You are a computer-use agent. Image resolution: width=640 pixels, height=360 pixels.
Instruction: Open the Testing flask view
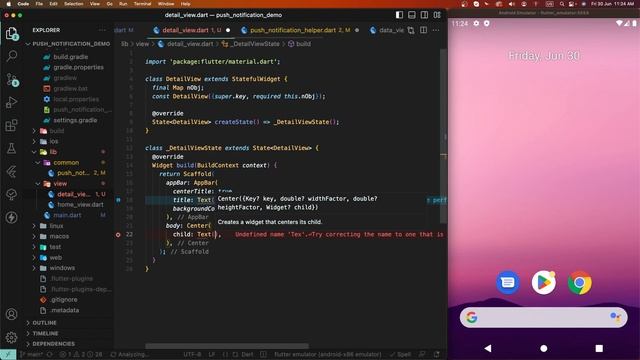tap(12, 148)
